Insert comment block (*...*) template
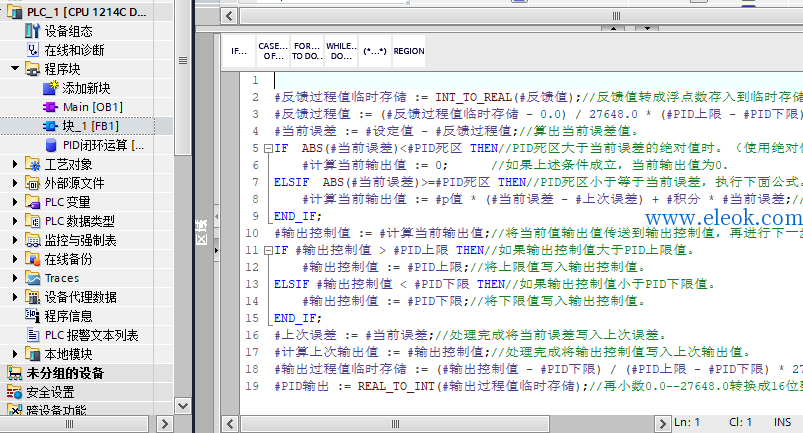Viewport: 803px width, 433px height. (x=375, y=51)
